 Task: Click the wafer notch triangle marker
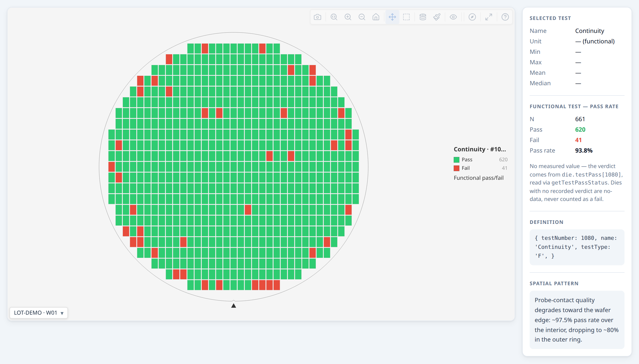pyautogui.click(x=234, y=305)
